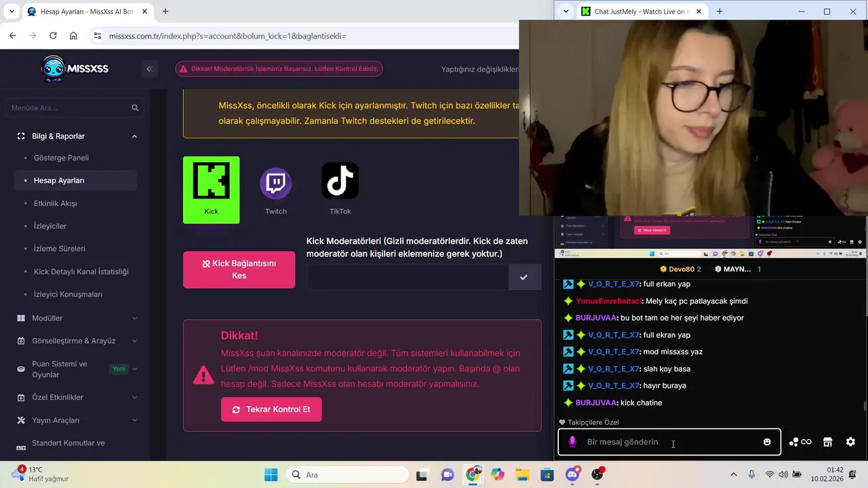Screen dimensions: 868x488
Task: Open OBS Studio from the taskbar
Action: pyautogui.click(x=597, y=474)
